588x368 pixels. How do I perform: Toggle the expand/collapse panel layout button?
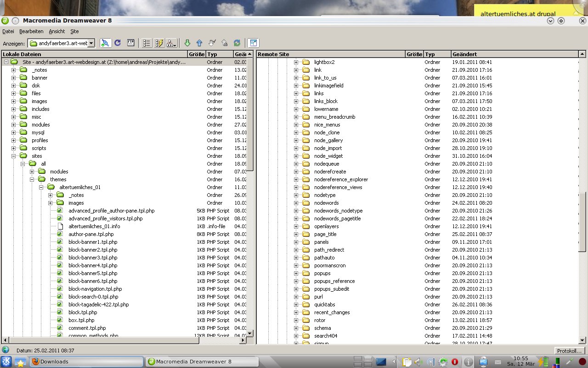pos(253,43)
